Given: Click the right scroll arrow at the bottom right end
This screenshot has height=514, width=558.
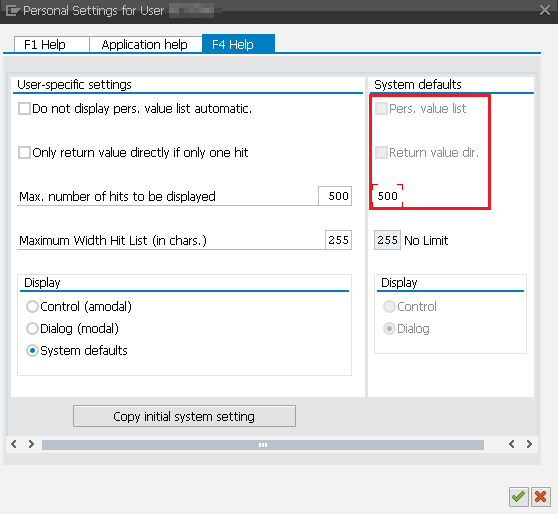Looking at the screenshot, I should pyautogui.click(x=529, y=444).
